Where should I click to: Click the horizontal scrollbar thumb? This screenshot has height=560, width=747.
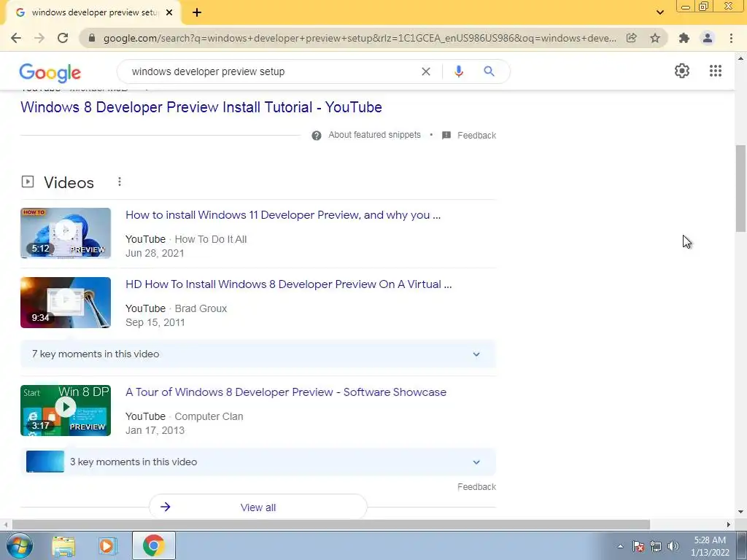[331, 524]
